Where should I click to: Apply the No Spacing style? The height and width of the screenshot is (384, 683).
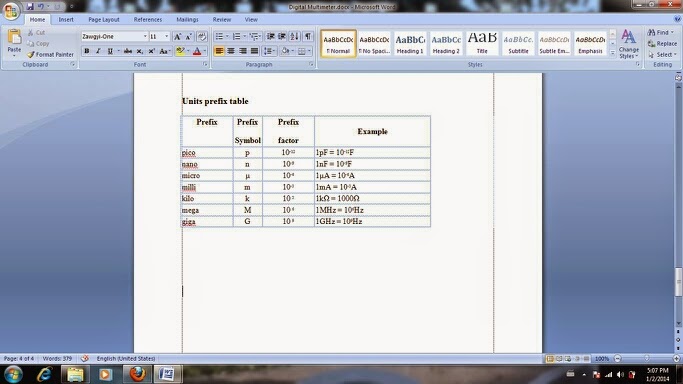coord(374,43)
